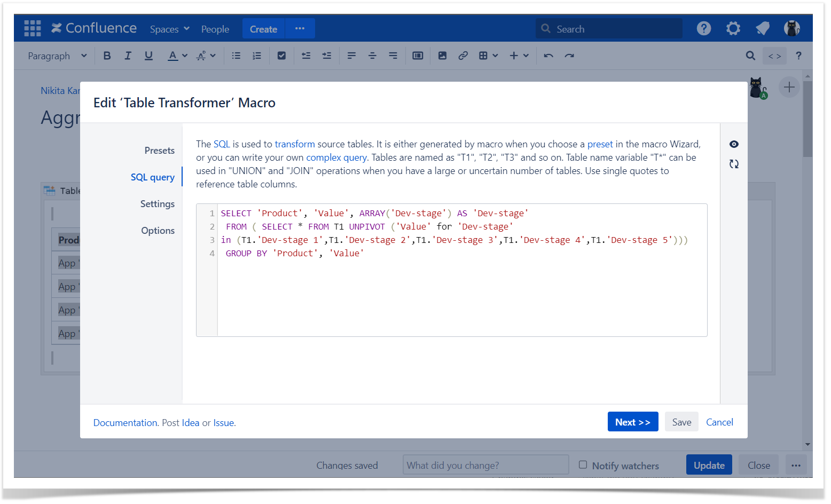Click the Next >> button
This screenshot has height=504, width=831.
coord(632,422)
